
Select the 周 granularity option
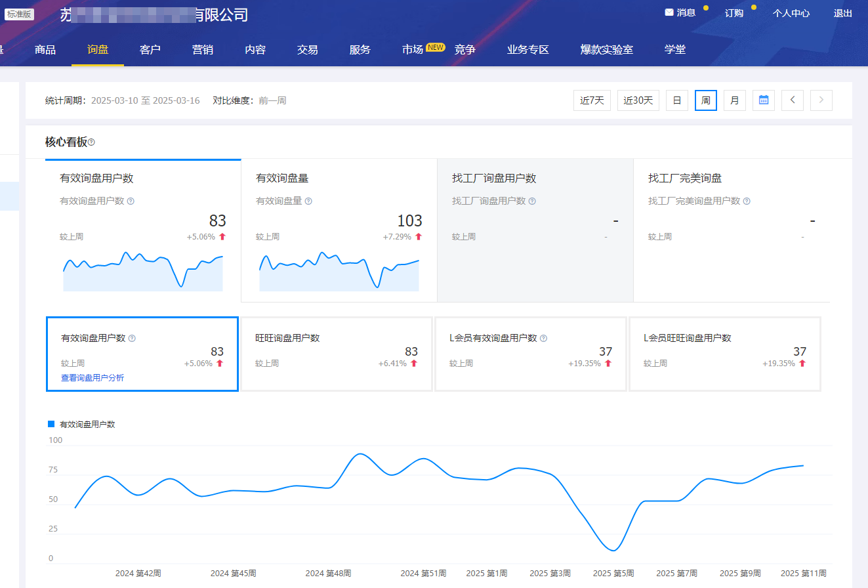705,100
